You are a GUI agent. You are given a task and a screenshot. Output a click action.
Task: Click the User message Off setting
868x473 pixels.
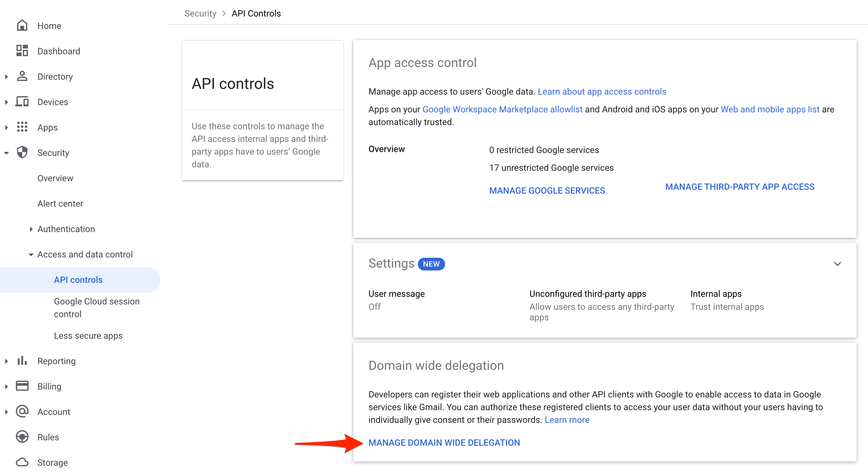click(x=396, y=300)
